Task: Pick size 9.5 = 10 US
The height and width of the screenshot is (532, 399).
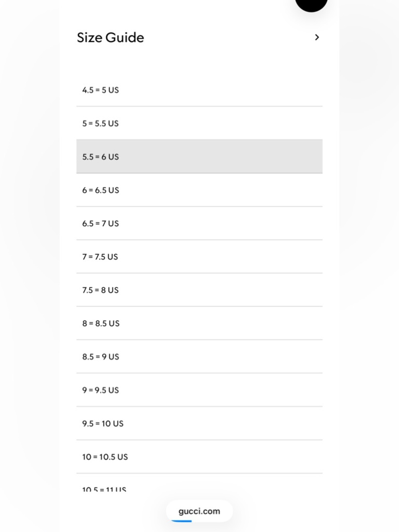Action: coord(199,423)
